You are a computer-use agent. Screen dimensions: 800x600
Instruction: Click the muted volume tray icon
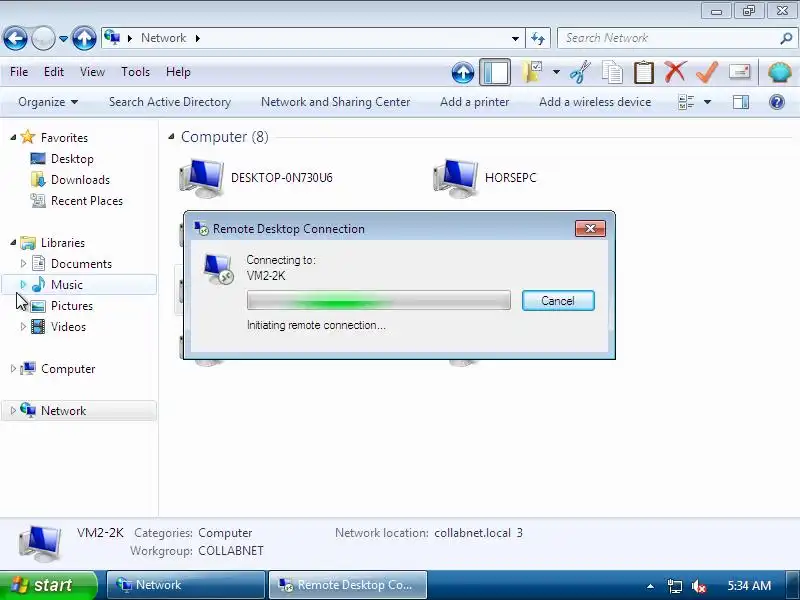(x=698, y=586)
